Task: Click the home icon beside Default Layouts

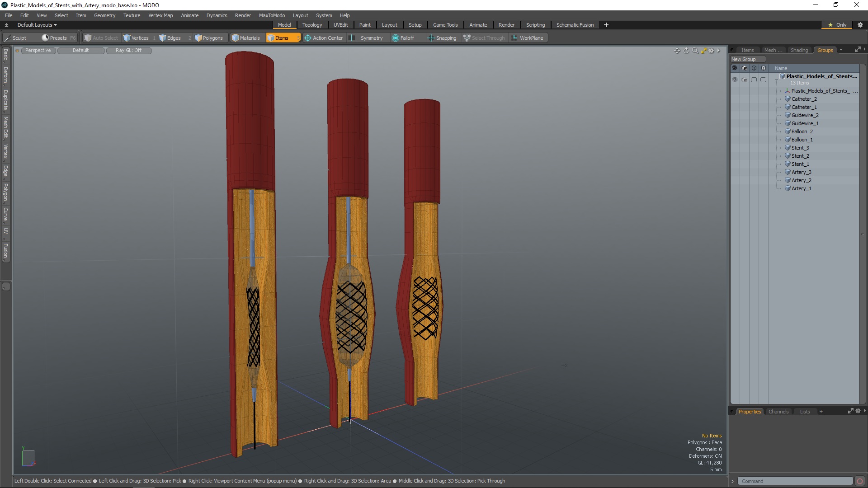Action: click(6, 25)
